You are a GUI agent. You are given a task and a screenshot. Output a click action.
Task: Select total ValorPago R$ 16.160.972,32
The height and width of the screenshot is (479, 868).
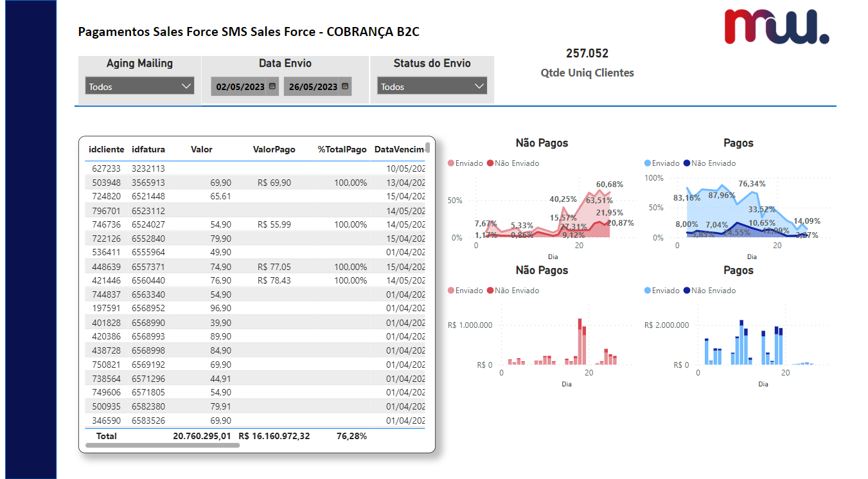[x=274, y=436]
